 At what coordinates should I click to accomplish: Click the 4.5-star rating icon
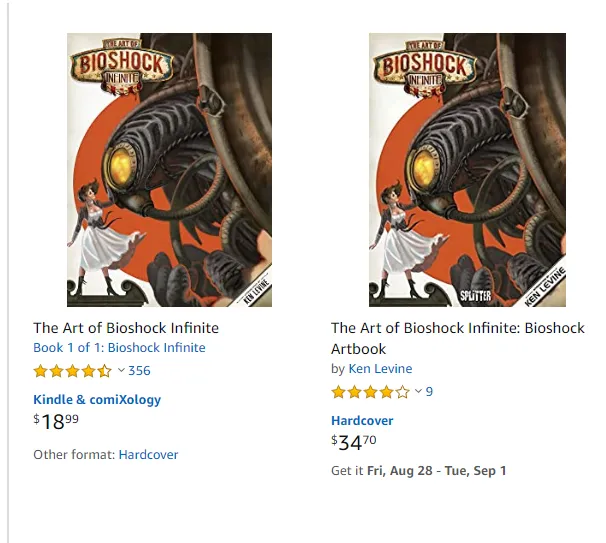(x=72, y=371)
